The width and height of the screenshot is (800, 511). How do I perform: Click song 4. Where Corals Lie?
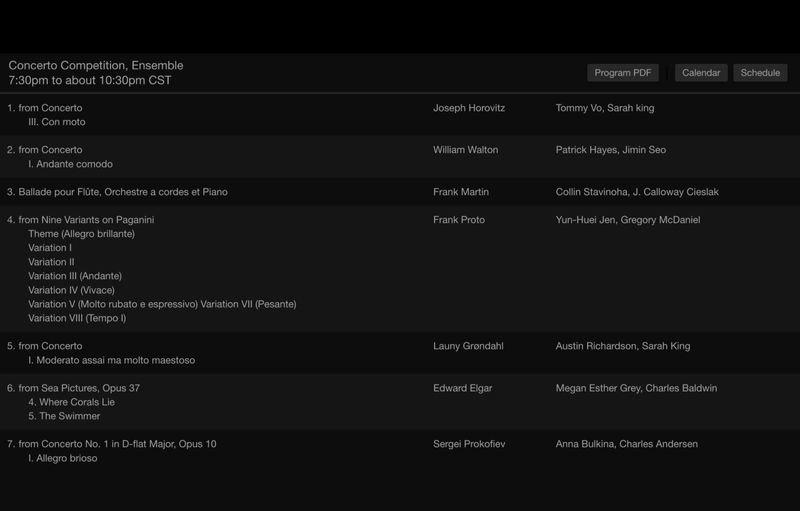click(x=71, y=402)
